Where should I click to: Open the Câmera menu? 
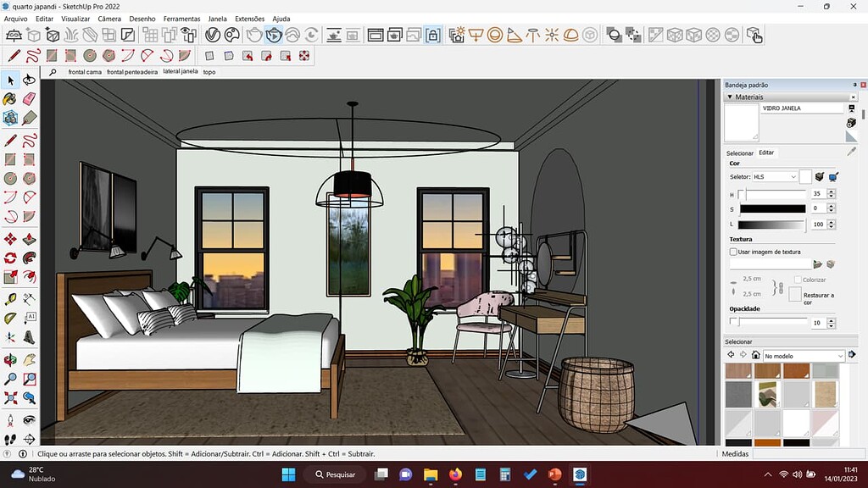(108, 18)
